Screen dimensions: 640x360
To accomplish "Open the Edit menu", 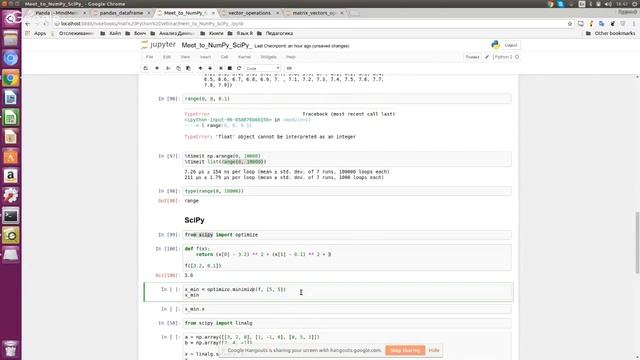I will 167,57.
